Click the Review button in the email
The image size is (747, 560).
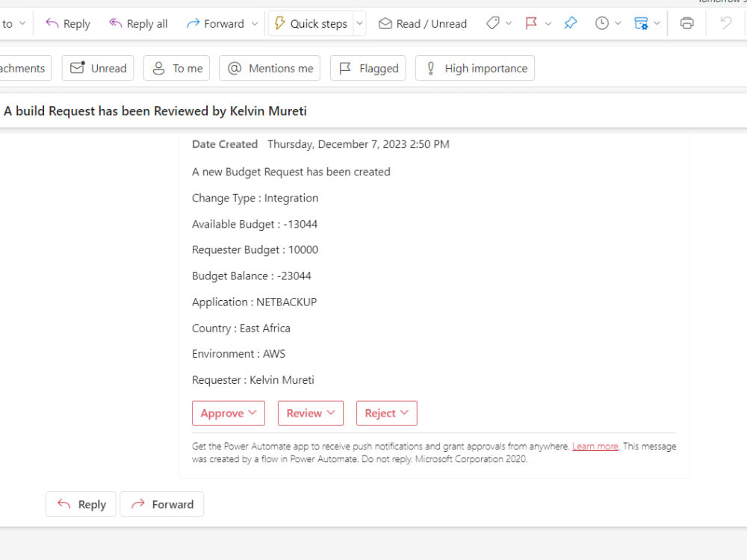[x=311, y=414]
